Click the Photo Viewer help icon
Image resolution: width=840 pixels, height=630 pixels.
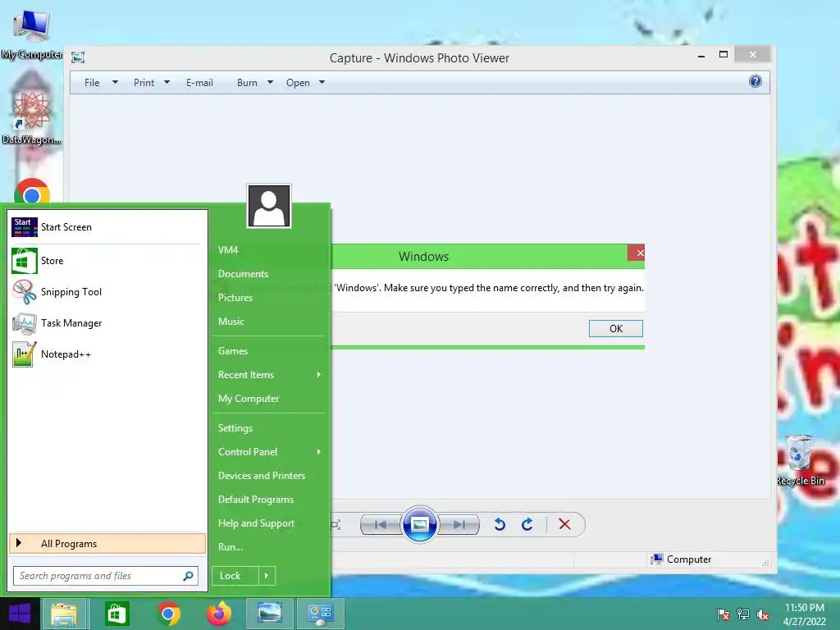pyautogui.click(x=756, y=81)
